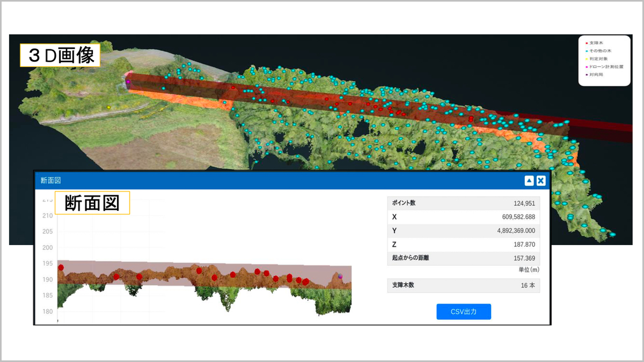The width and height of the screenshot is (644, 362).
Task: Click the Z row label in the table
Action: [x=395, y=245]
